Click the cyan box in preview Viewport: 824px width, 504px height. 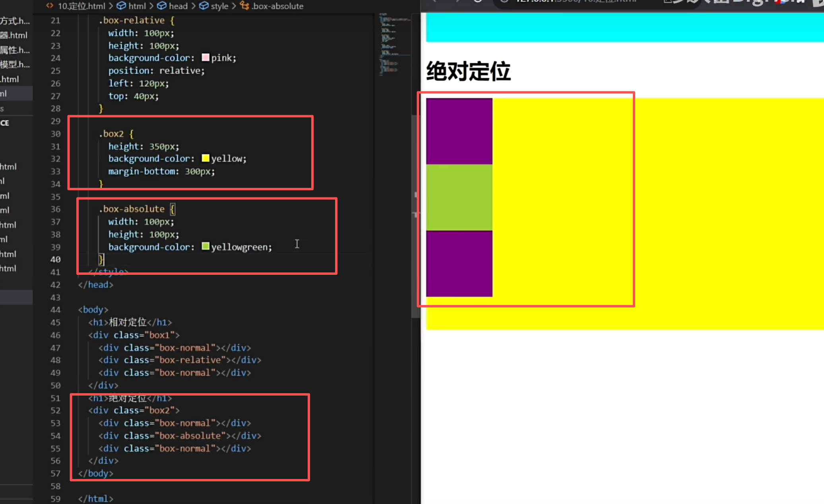624,27
